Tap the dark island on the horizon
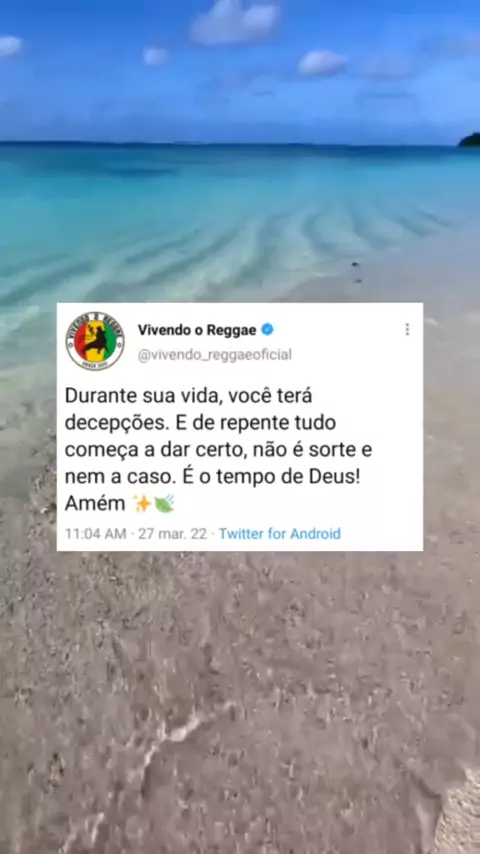The width and height of the screenshot is (480, 854). pos(470,140)
